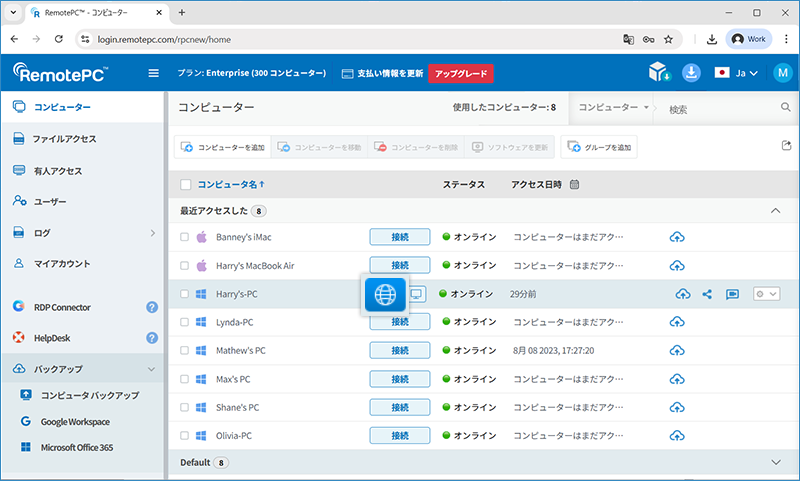Open the hamburger menu beside the RemotePC logo
This screenshot has height=481, width=800.
pos(154,73)
